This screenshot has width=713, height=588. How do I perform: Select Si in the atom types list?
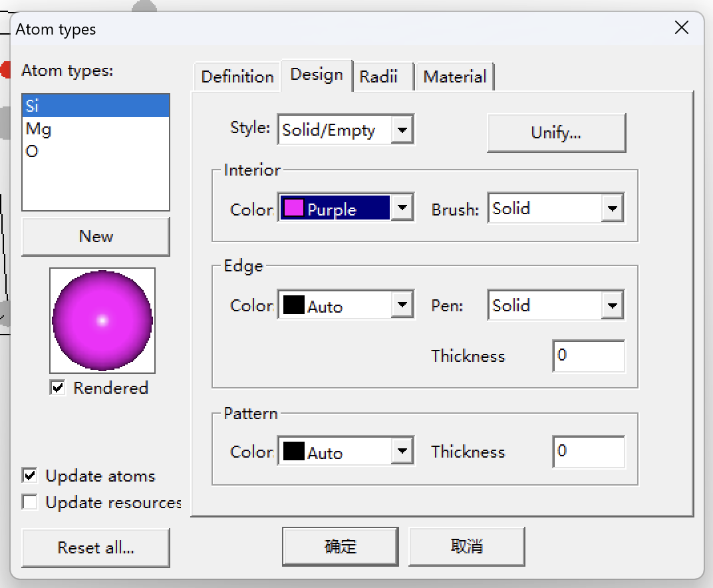95,106
